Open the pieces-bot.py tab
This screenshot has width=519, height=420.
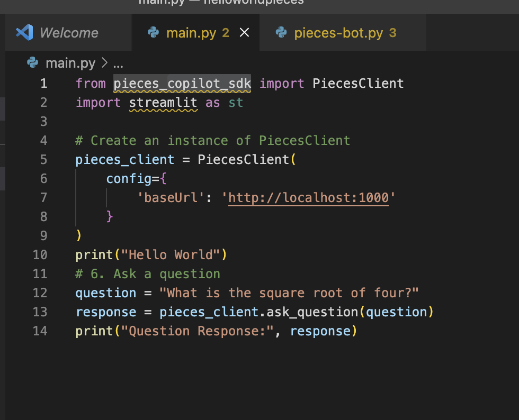338,33
